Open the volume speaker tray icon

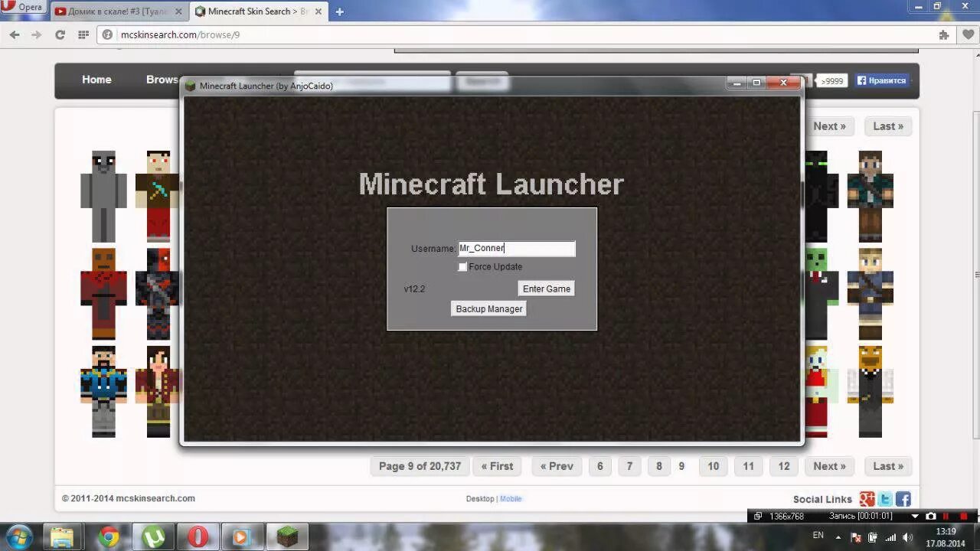coord(907,537)
